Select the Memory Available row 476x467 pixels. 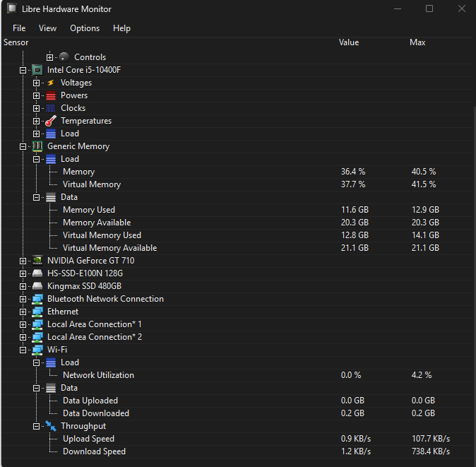tap(238, 223)
